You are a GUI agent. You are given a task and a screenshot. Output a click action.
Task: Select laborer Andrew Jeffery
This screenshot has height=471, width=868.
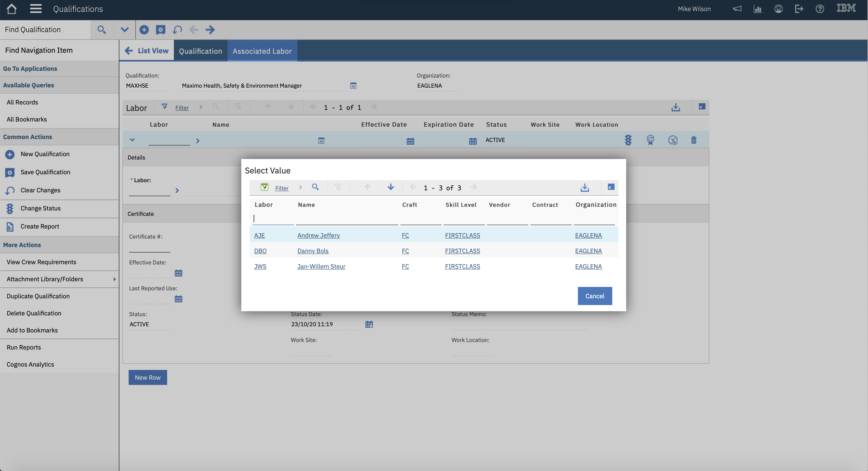click(319, 235)
